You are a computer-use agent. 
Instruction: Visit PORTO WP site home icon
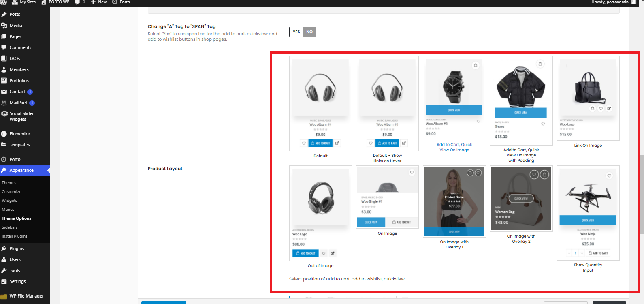44,2
